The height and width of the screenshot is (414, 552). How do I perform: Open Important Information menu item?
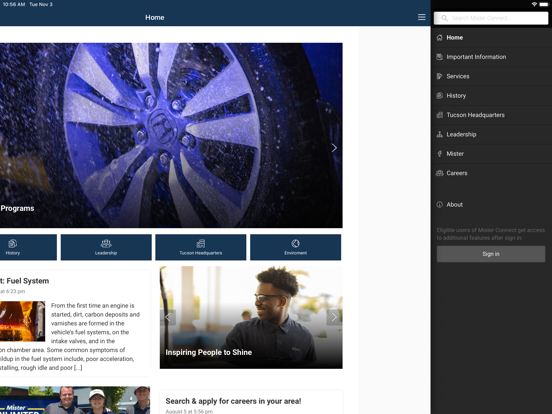pos(491,57)
